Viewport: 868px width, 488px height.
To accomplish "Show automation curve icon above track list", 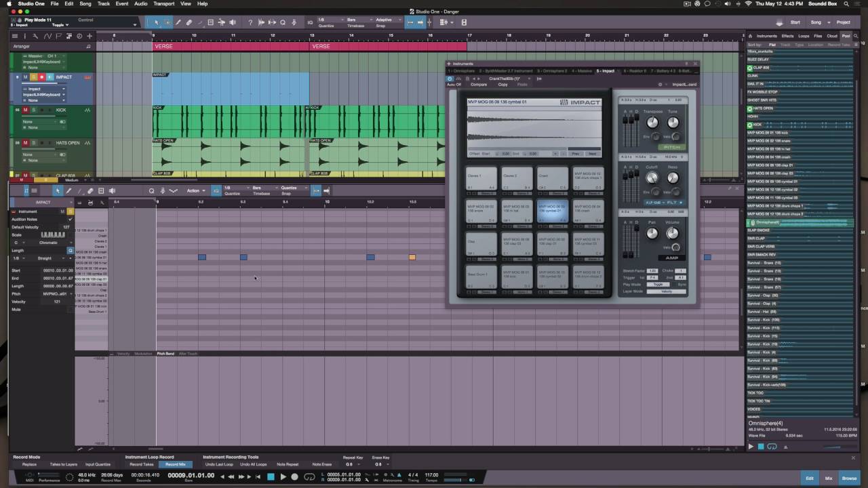I will [x=47, y=36].
